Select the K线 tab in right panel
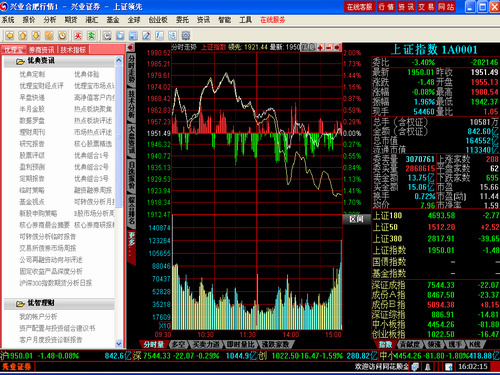 [x=475, y=344]
